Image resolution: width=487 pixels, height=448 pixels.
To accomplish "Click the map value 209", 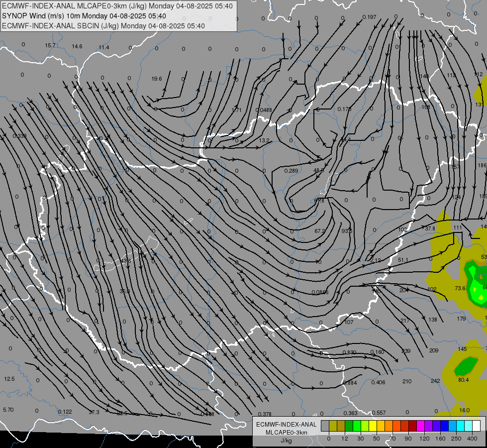I will tap(434, 350).
